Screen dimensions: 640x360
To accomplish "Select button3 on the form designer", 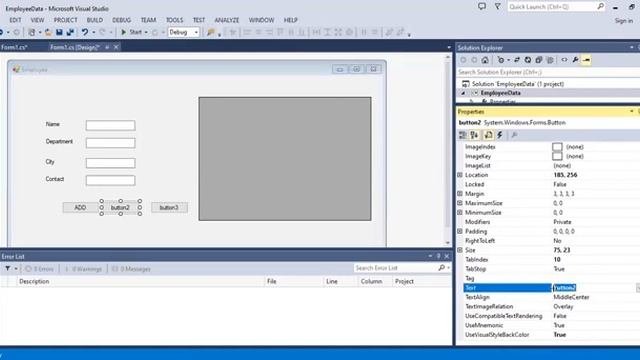I will point(169,208).
